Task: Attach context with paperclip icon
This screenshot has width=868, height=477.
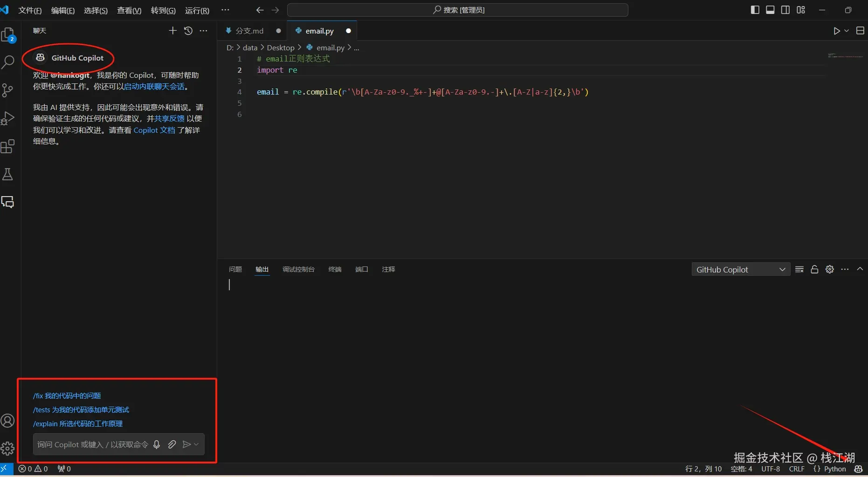Action: 172,444
